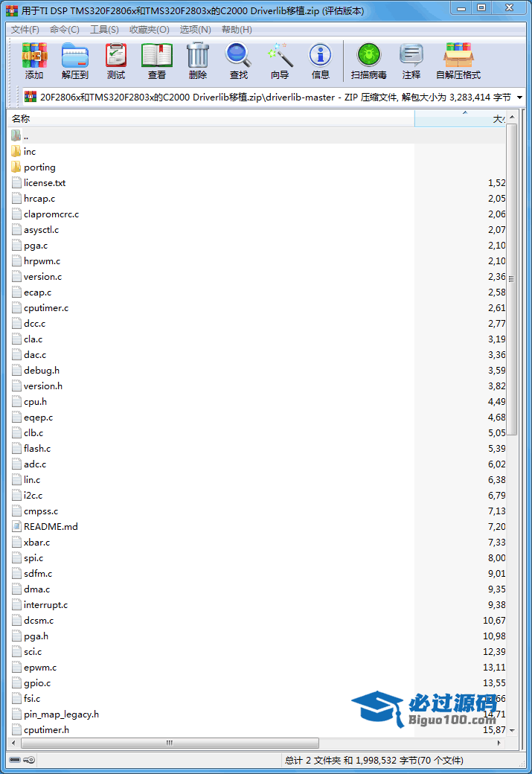Click the archive icon in address bar
This screenshot has height=774, width=532.
31,97
